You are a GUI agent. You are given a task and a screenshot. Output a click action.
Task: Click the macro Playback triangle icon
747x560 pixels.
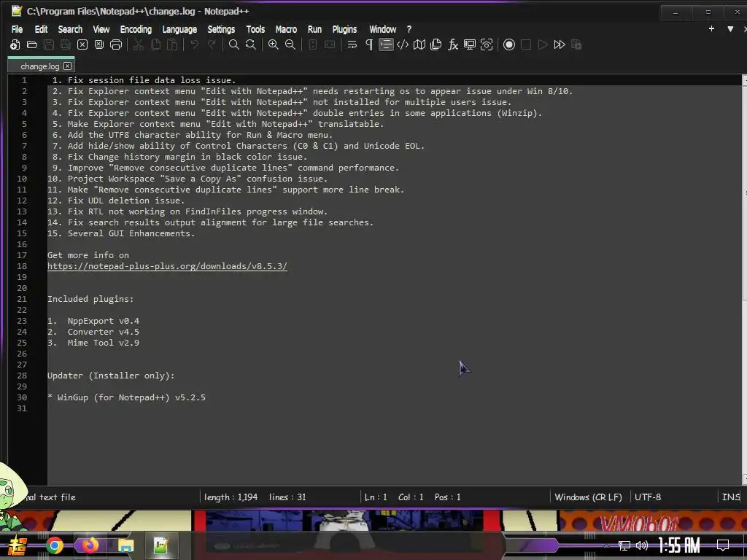pos(543,44)
